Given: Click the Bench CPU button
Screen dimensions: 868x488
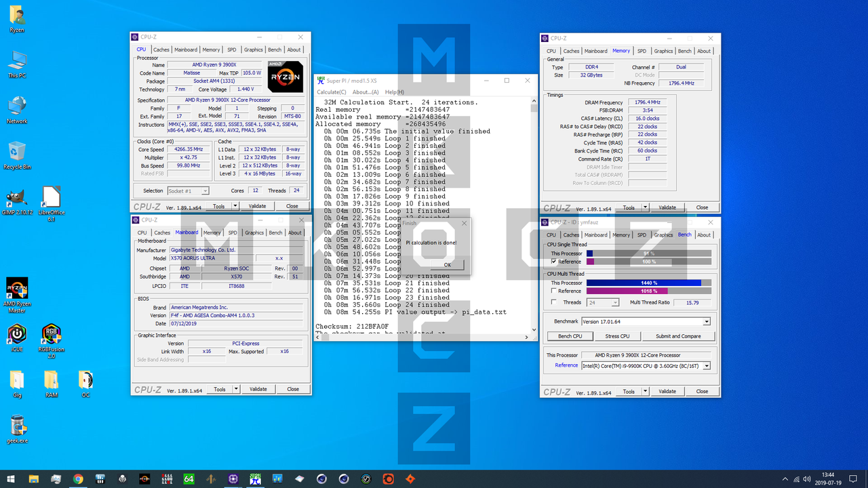Looking at the screenshot, I should tap(570, 336).
